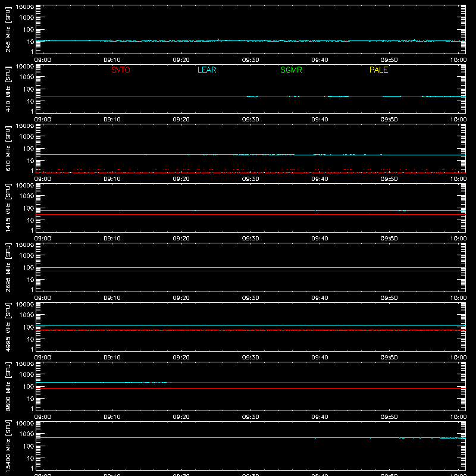
Task: Click the red SVTO trace in the 610 MHz plot
Action: coord(250,173)
